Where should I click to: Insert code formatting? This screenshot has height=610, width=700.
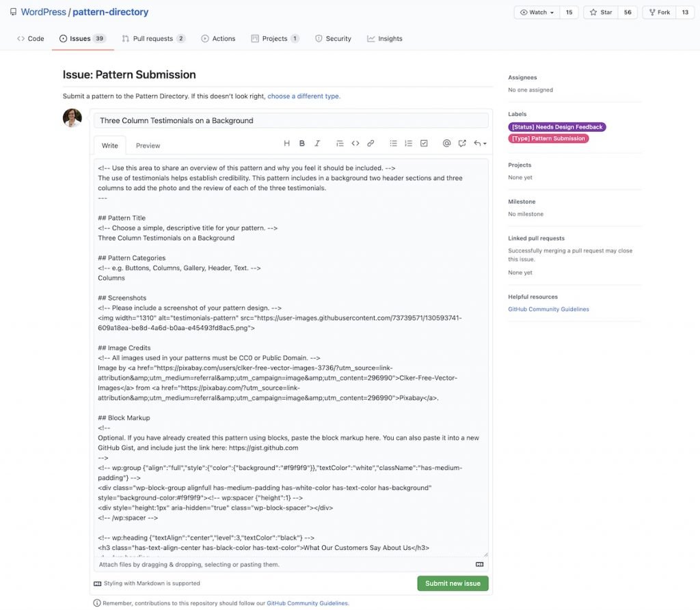(x=355, y=143)
